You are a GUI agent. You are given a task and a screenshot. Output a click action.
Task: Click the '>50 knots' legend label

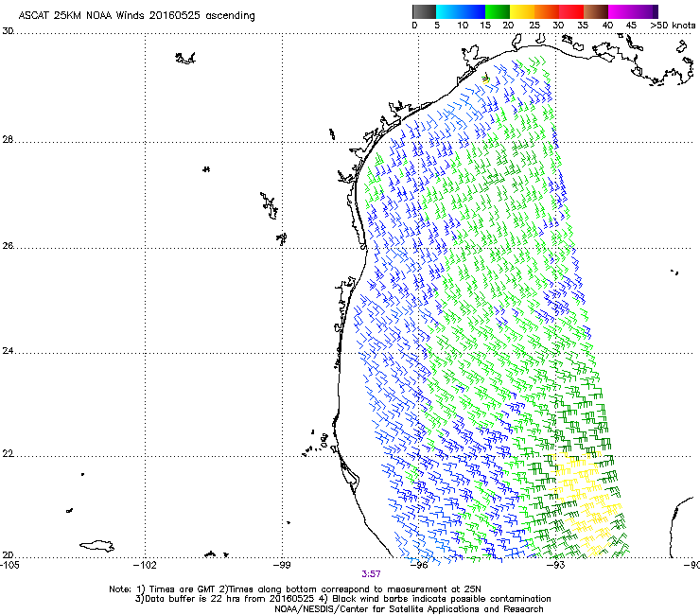click(x=673, y=26)
